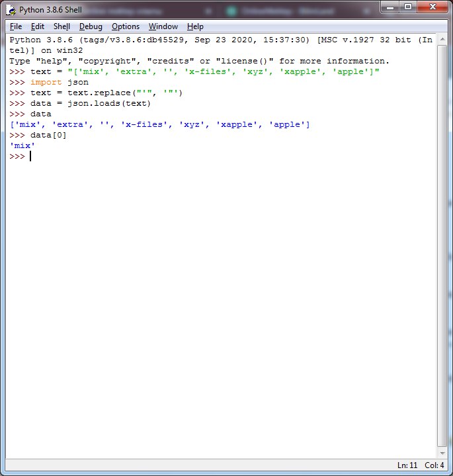The height and width of the screenshot is (476, 453).
Task: Minimize the Python 3.8.6 Shell window
Action: coord(390,7)
